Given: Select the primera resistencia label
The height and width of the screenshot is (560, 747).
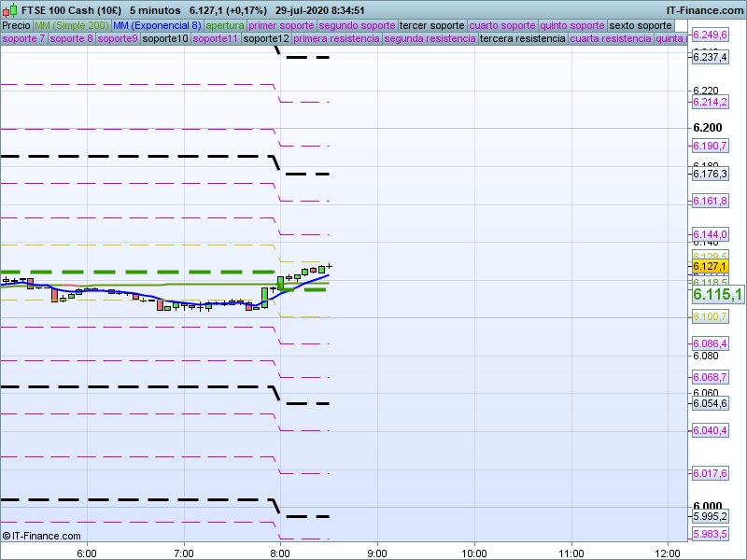Looking at the screenshot, I should coord(336,39).
